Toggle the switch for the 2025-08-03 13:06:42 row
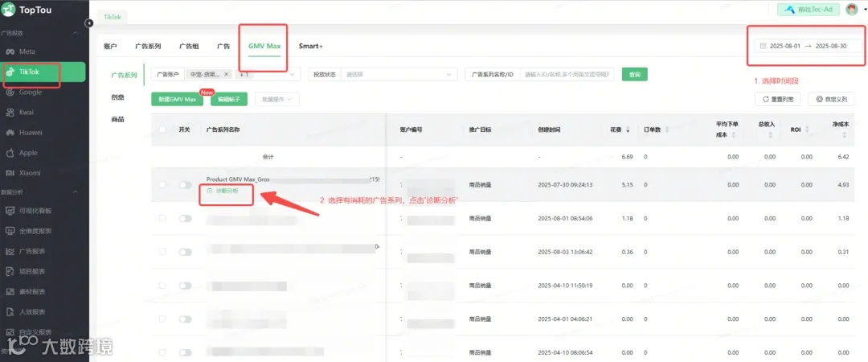Screen dimensions: 868x362 coord(185,252)
